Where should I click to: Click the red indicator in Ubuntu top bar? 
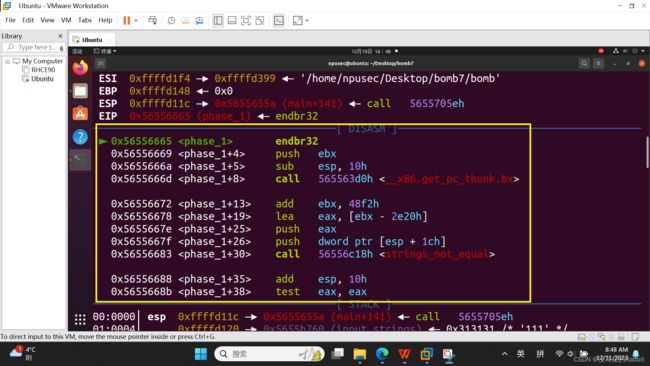[601, 51]
